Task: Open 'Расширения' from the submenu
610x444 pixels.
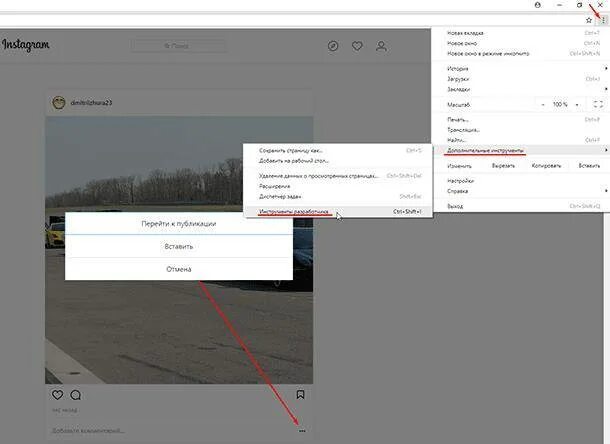Action: [338, 186]
